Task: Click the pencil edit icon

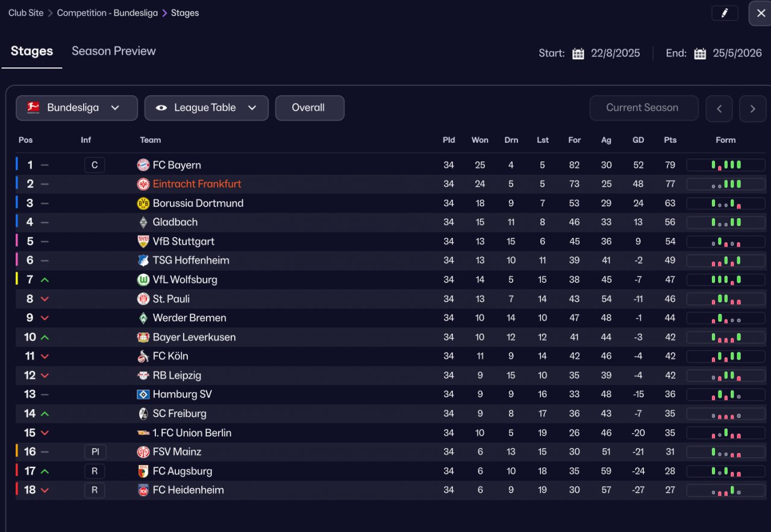Action: tap(725, 13)
